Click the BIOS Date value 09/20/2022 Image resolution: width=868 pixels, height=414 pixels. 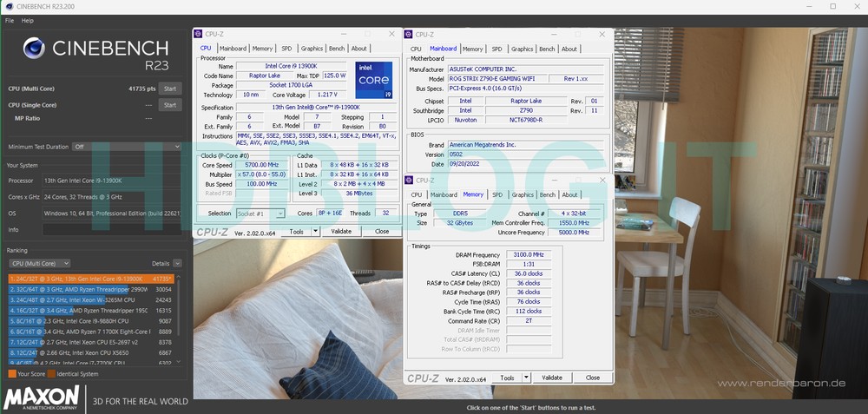(x=525, y=164)
